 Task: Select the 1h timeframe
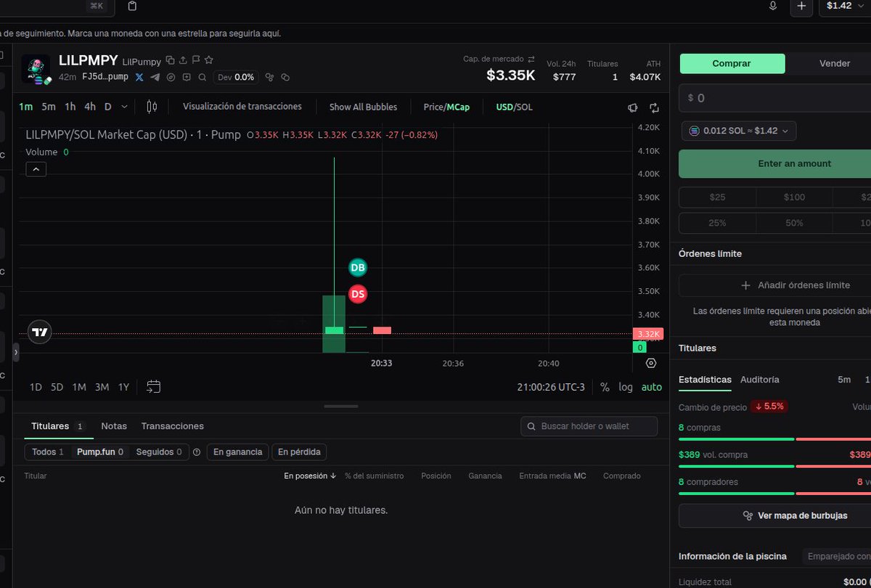coord(70,107)
